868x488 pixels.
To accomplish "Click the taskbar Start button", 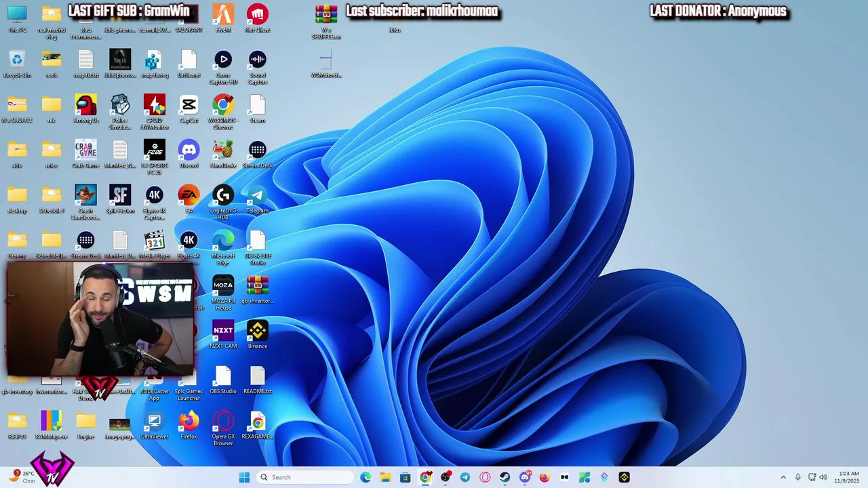I will (x=244, y=477).
